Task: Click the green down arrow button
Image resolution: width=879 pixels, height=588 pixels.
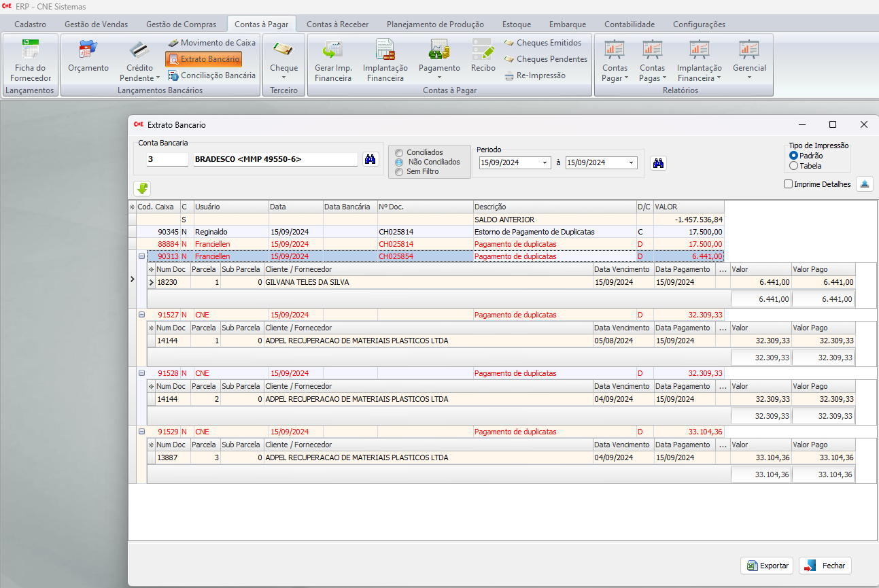Action: [143, 188]
